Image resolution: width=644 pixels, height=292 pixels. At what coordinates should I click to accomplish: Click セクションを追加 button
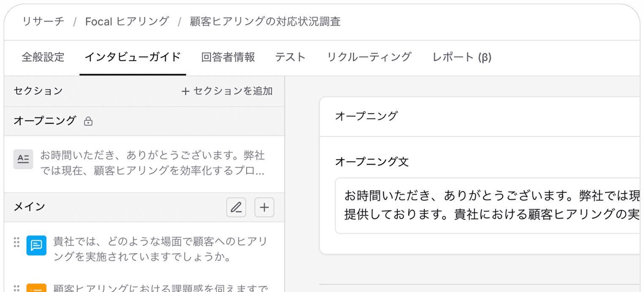(x=227, y=91)
